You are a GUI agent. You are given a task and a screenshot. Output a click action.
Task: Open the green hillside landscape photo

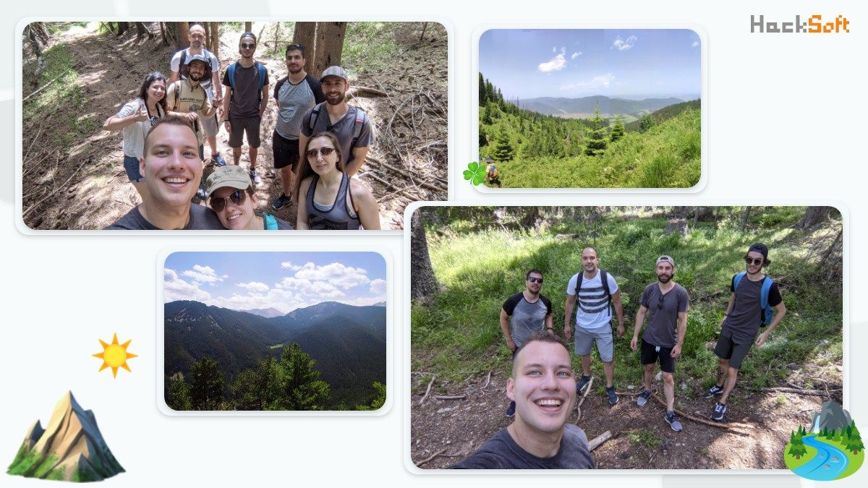point(590,108)
